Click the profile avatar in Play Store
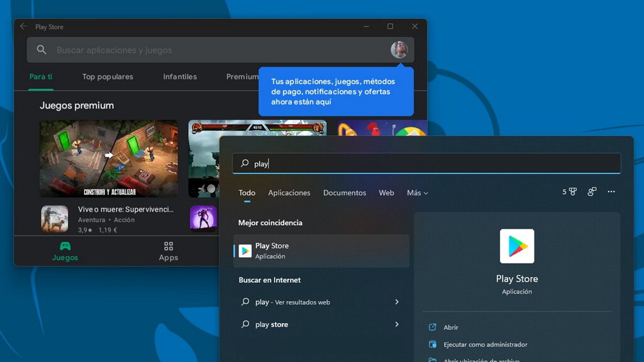644x362 pixels. pyautogui.click(x=400, y=50)
